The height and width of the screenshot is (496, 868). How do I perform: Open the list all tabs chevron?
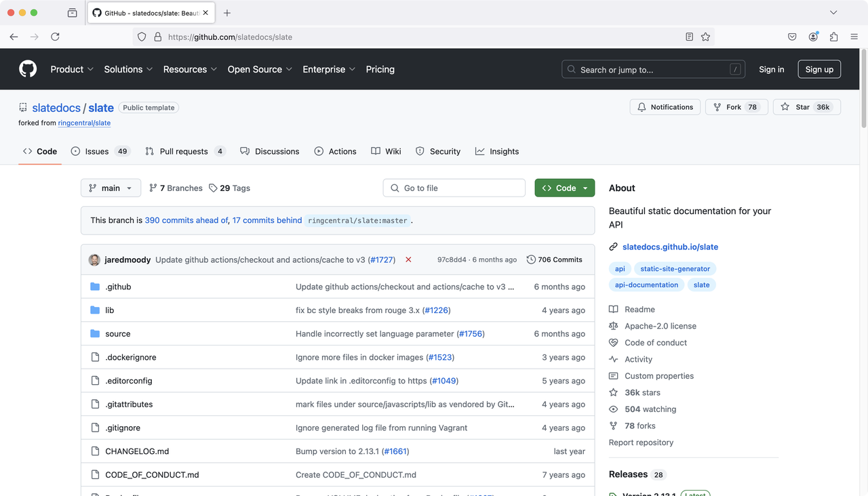833,13
